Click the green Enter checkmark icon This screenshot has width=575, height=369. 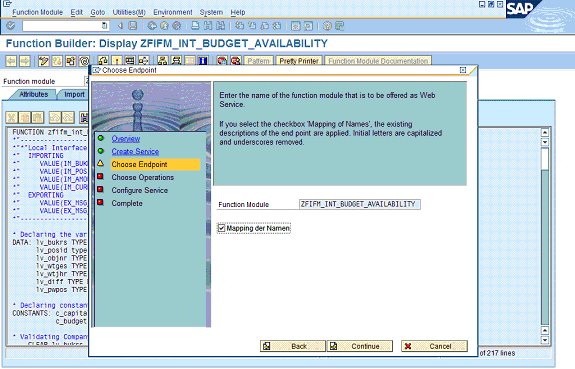point(11,26)
